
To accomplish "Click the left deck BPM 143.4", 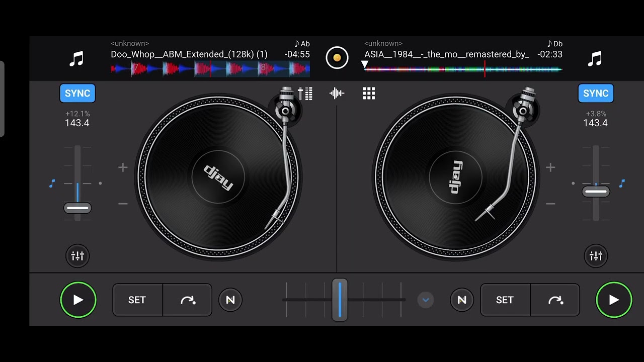I will pyautogui.click(x=77, y=123).
